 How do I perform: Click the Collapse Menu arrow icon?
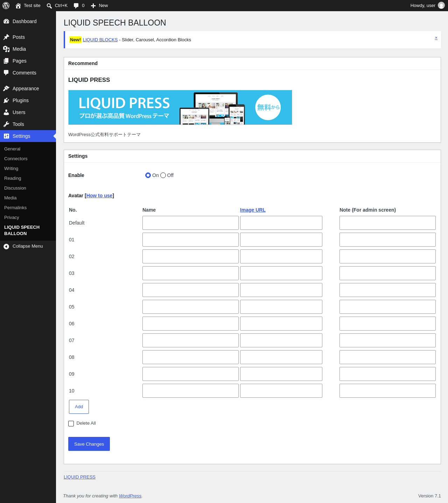coord(6,246)
